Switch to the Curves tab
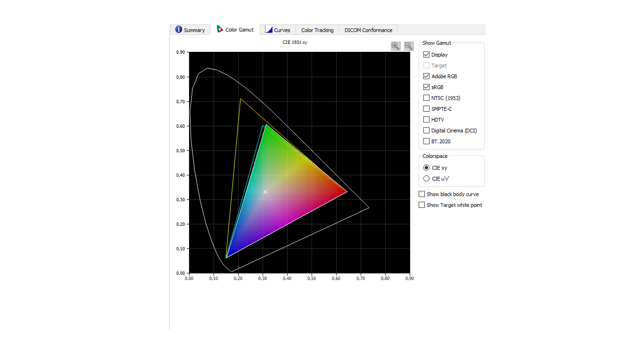 (278, 30)
